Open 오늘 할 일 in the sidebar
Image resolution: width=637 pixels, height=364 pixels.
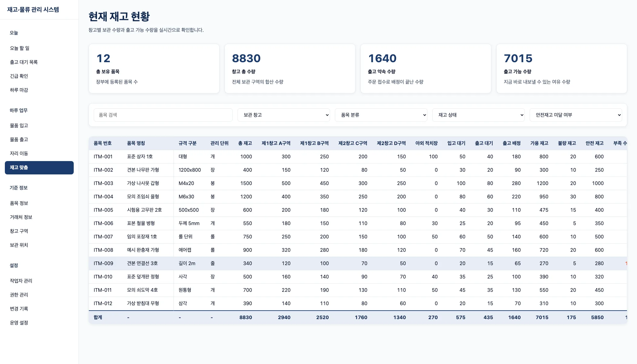[39, 48]
